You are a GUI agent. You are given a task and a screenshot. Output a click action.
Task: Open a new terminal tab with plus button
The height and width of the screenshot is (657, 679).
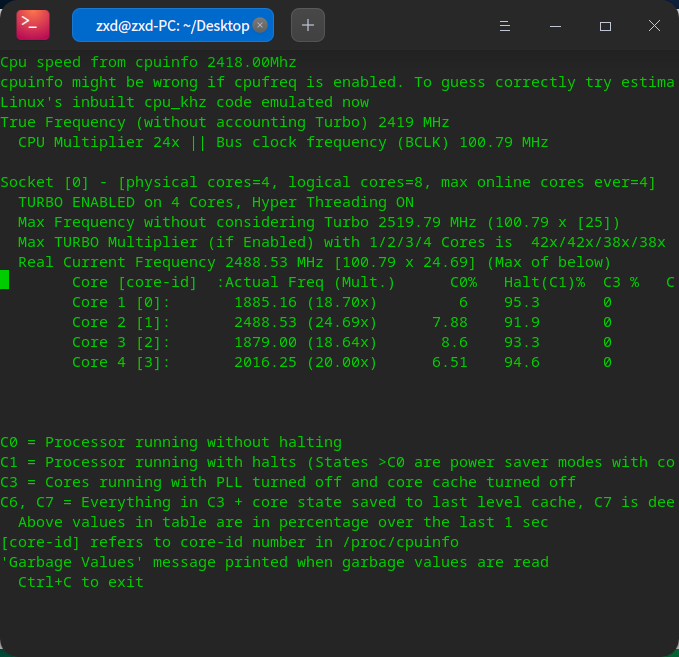point(307,26)
